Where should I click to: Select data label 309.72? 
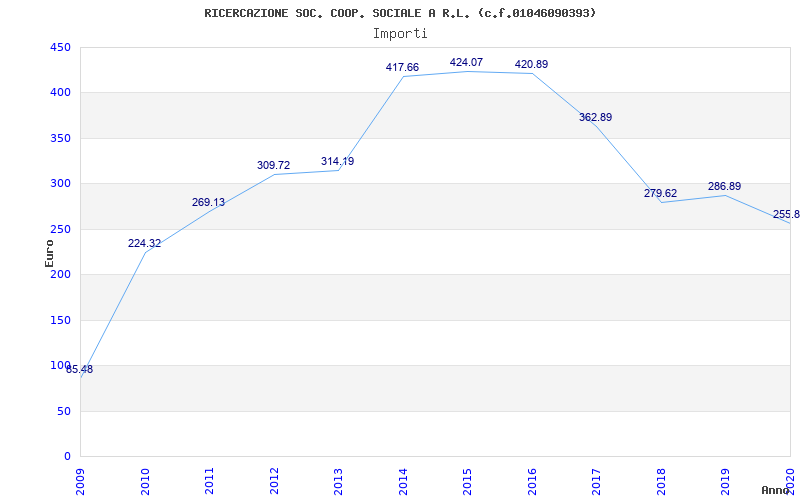click(273, 165)
